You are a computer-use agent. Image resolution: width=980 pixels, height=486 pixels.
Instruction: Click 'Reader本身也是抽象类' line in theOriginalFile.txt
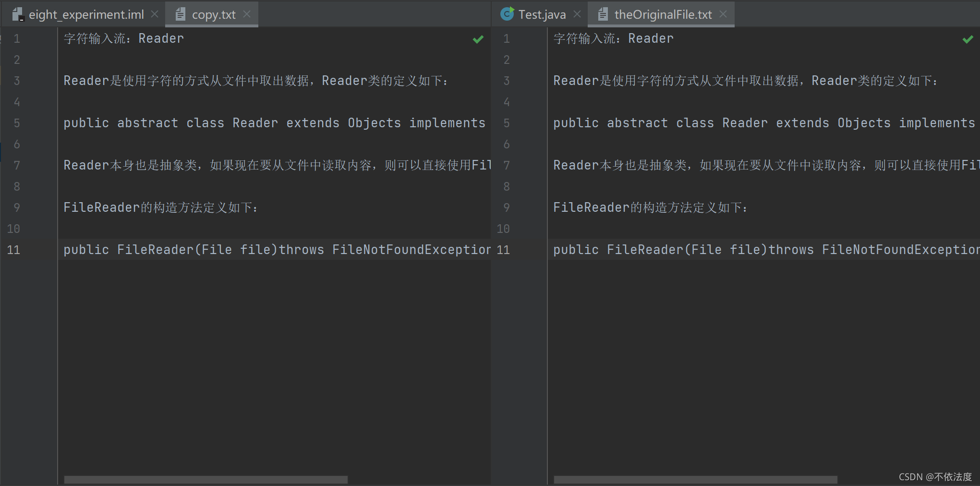766,165
